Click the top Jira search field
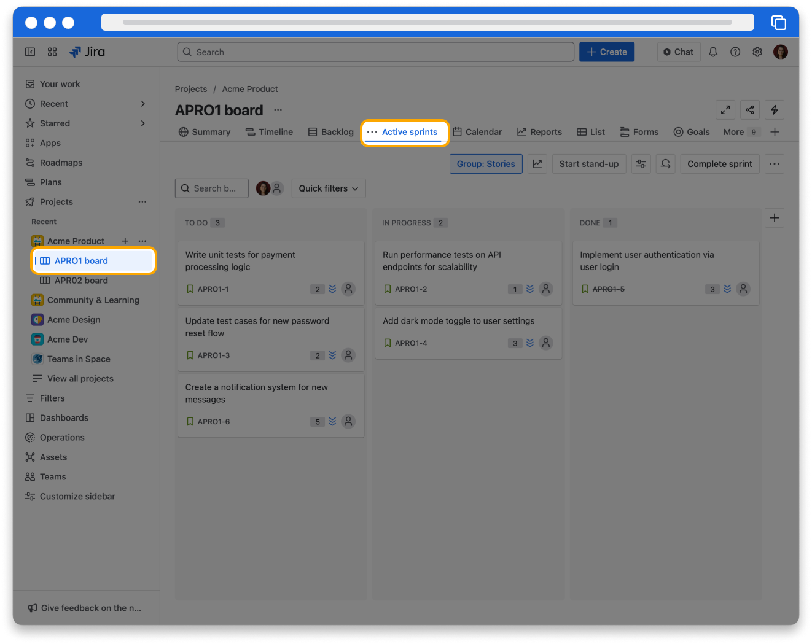Image resolution: width=812 pixels, height=644 pixels. point(376,52)
